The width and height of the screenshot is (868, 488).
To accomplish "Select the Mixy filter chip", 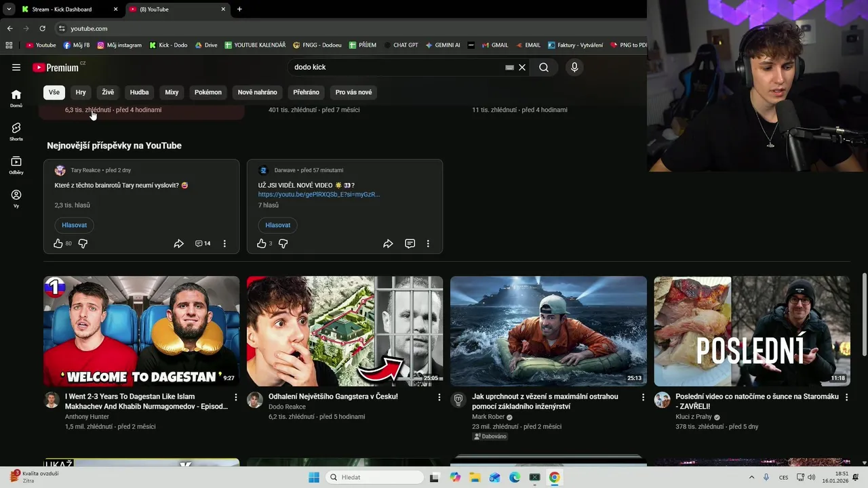I will tap(172, 92).
